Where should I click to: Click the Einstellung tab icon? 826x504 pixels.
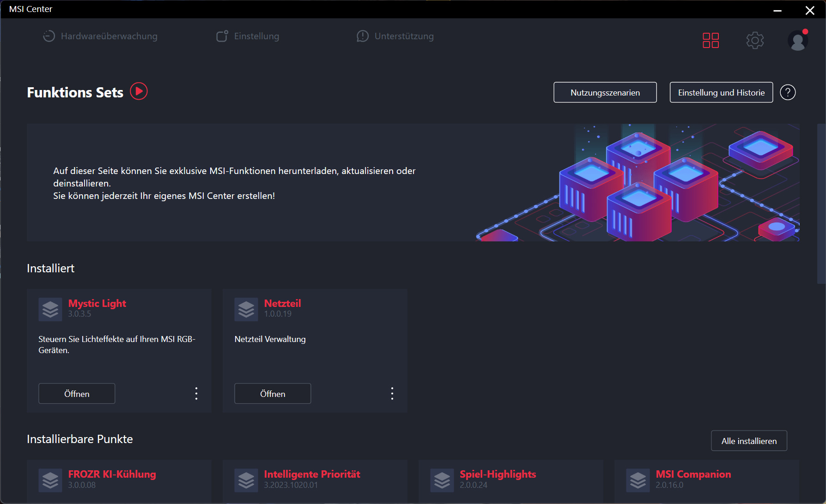[x=222, y=36]
